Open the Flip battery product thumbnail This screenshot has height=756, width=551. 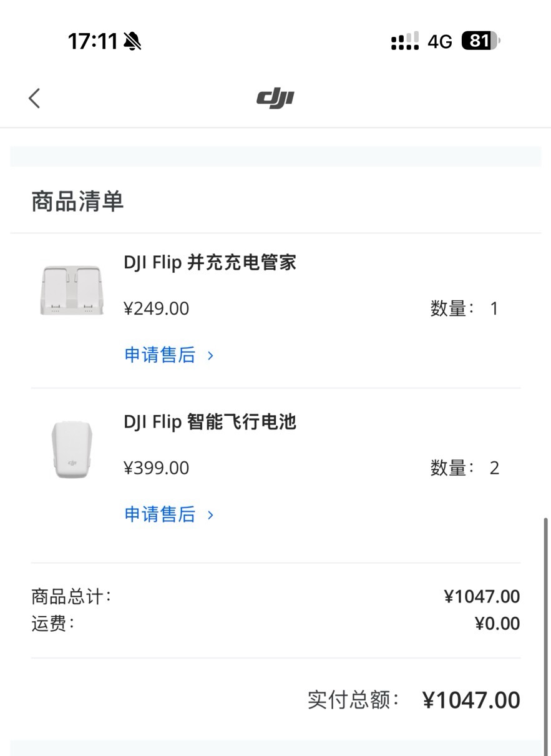(72, 449)
